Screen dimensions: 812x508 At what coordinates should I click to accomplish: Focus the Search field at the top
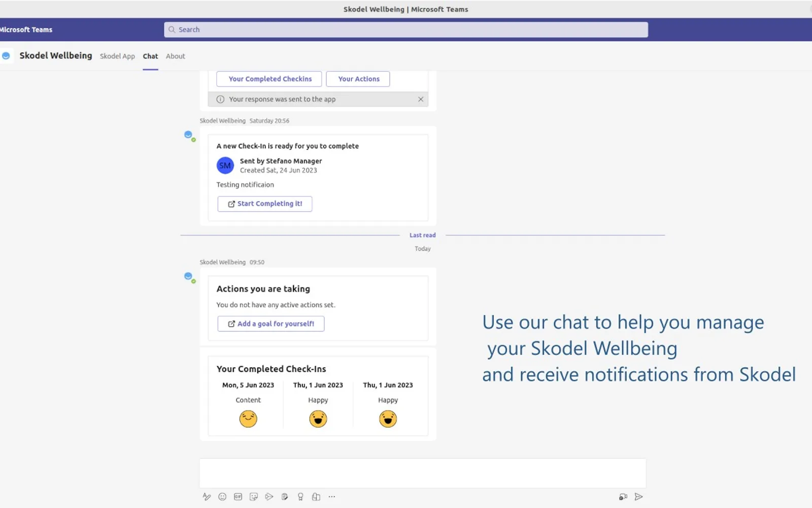[406, 29]
